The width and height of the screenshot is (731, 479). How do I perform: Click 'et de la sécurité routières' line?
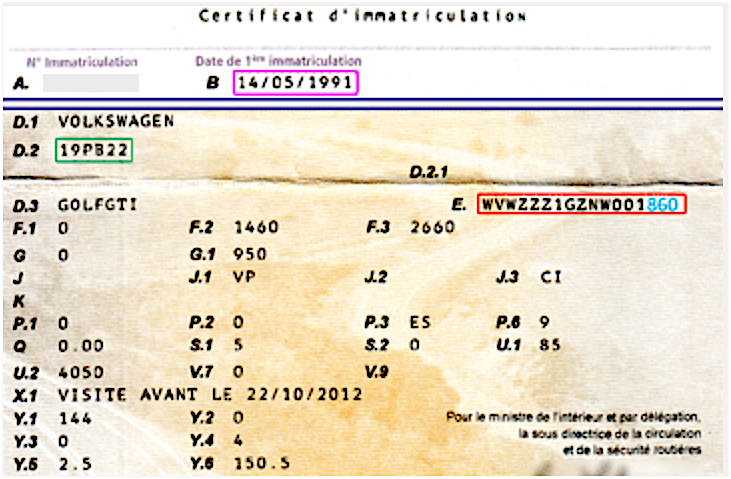632,450
